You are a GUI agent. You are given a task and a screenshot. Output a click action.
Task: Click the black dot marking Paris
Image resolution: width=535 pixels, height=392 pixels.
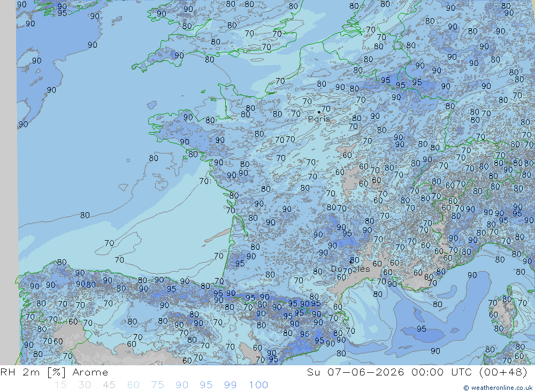click(x=319, y=112)
